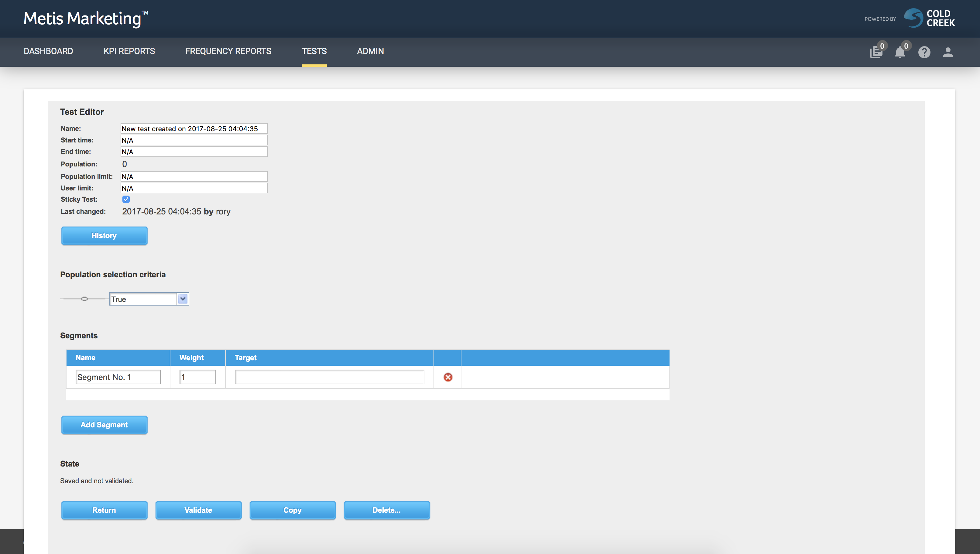This screenshot has width=980, height=554.
Task: Click the Return button
Action: coord(104,510)
